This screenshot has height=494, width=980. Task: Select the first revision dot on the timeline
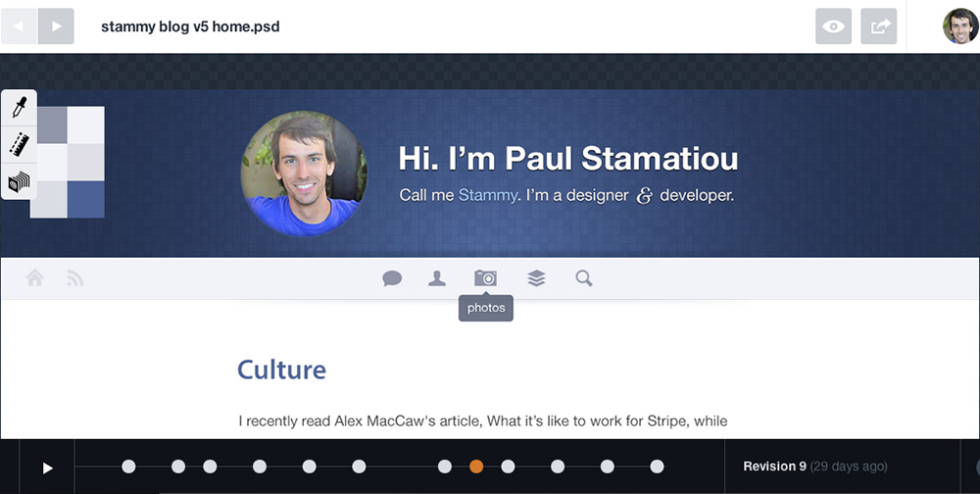point(128,467)
